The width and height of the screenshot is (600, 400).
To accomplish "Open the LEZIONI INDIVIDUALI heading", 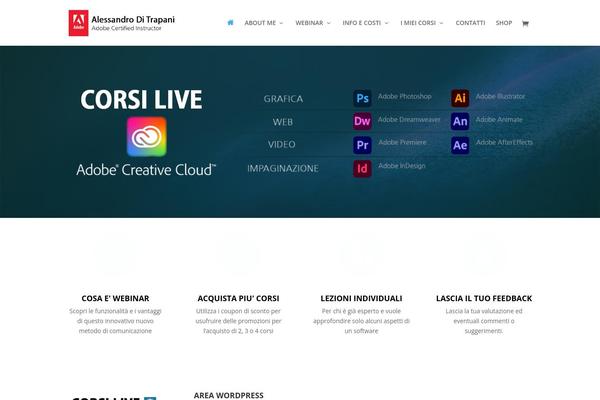I will (361, 298).
